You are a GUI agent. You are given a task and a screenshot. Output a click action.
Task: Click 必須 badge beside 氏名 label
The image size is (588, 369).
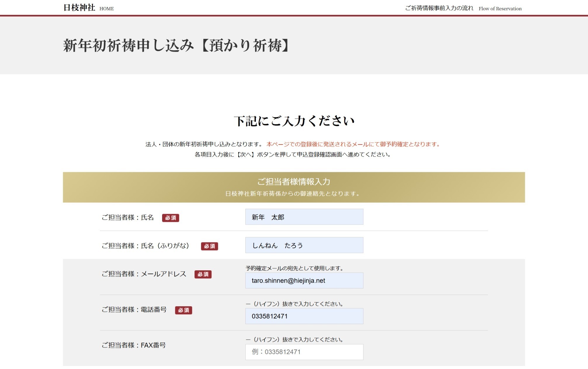(171, 218)
